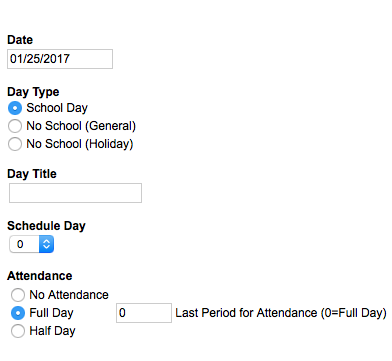392x361 pixels.
Task: Click the "School Day" option label text
Action: (57, 108)
